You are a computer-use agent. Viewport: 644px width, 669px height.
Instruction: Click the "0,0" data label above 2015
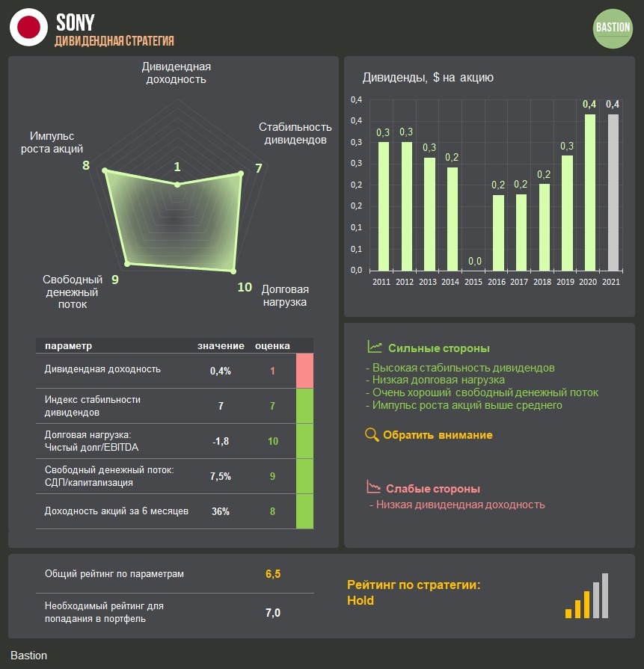(475, 261)
